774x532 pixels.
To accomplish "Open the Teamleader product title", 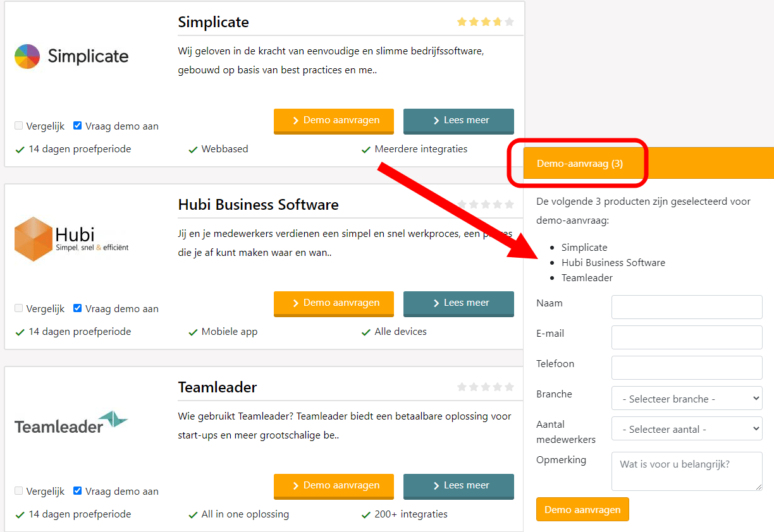I will coord(218,387).
